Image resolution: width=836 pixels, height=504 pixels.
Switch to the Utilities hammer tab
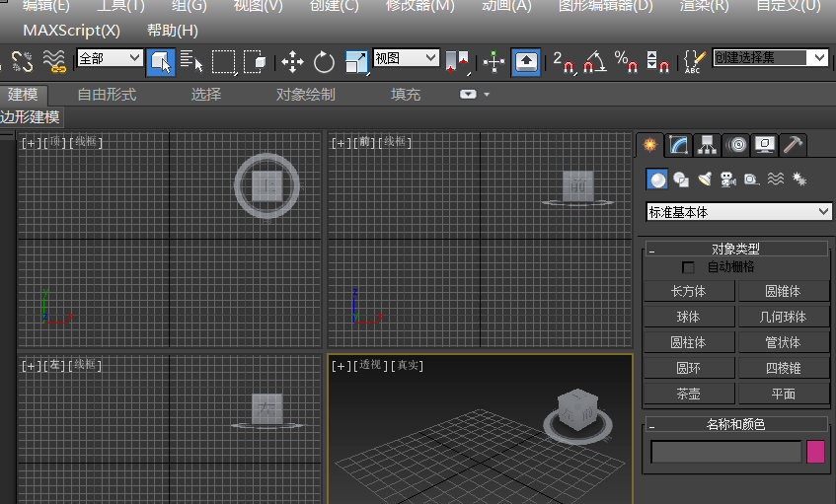tap(793, 145)
